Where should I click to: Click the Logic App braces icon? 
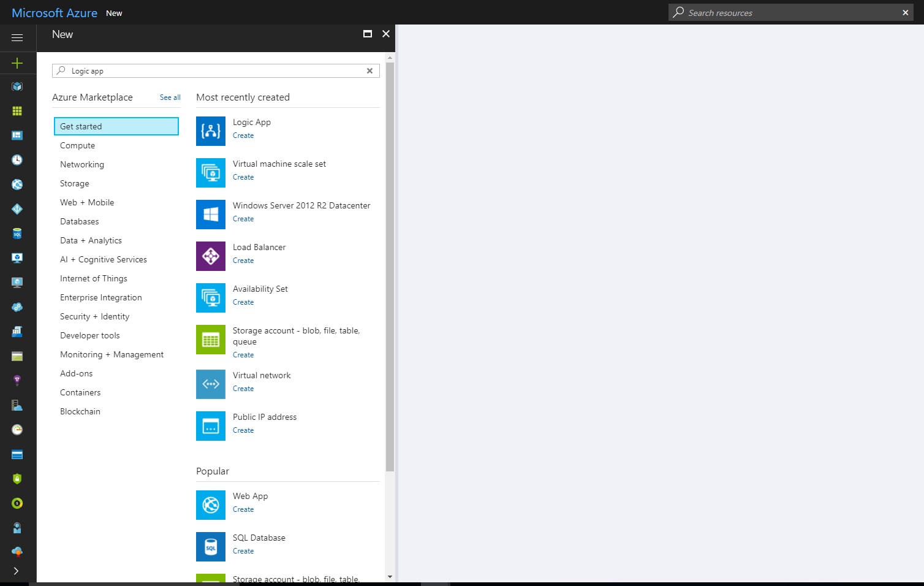click(211, 131)
